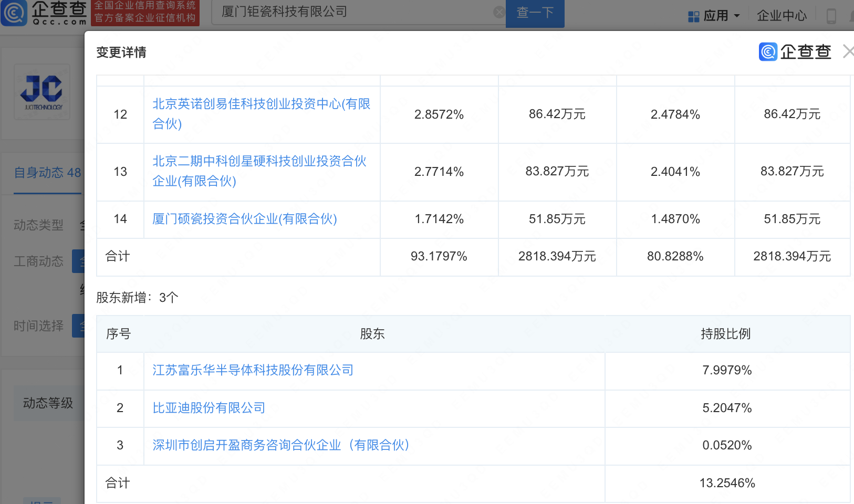
Task: Click the 全国企业信用查询系统 banner badge
Action: pos(145,12)
